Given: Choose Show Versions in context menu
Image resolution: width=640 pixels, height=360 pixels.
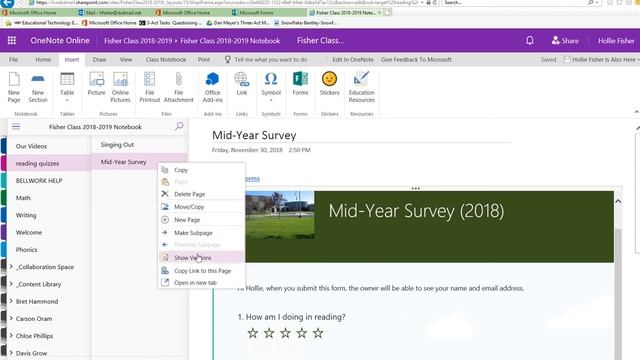Looking at the screenshot, I should [202, 258].
